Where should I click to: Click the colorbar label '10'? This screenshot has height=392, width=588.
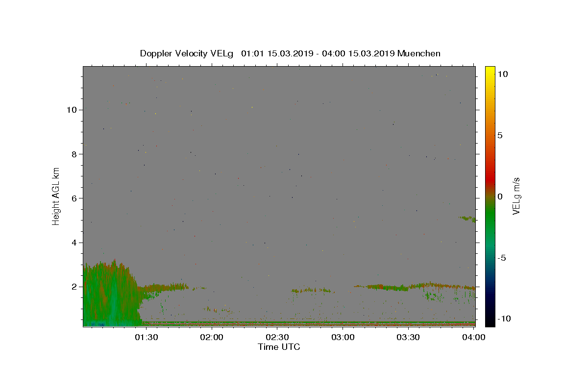(502, 74)
